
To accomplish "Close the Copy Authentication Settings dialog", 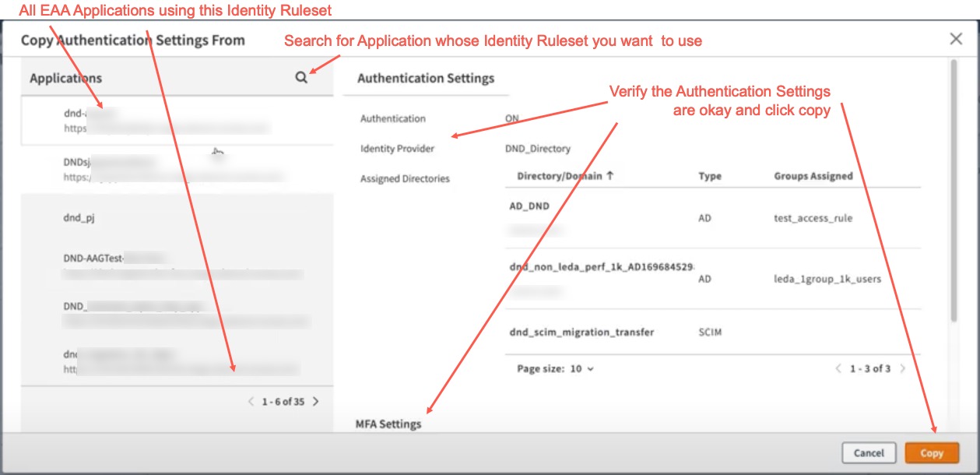I will [956, 40].
